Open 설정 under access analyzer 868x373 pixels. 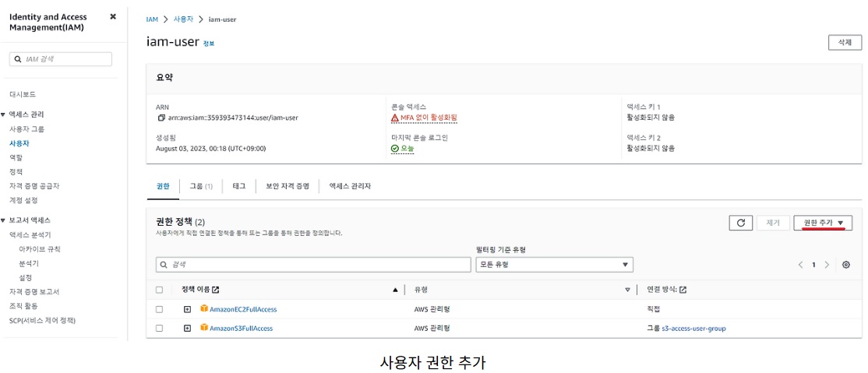tap(26, 277)
